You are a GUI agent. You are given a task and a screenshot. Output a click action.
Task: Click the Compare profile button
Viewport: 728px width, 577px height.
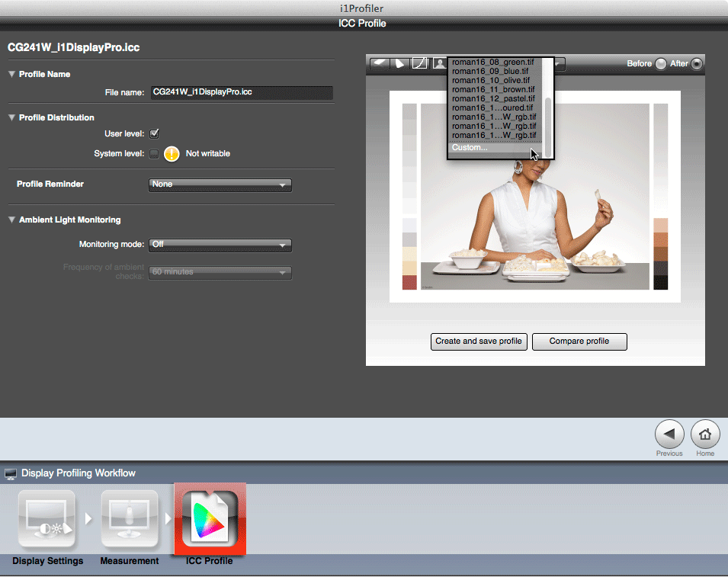coord(579,341)
